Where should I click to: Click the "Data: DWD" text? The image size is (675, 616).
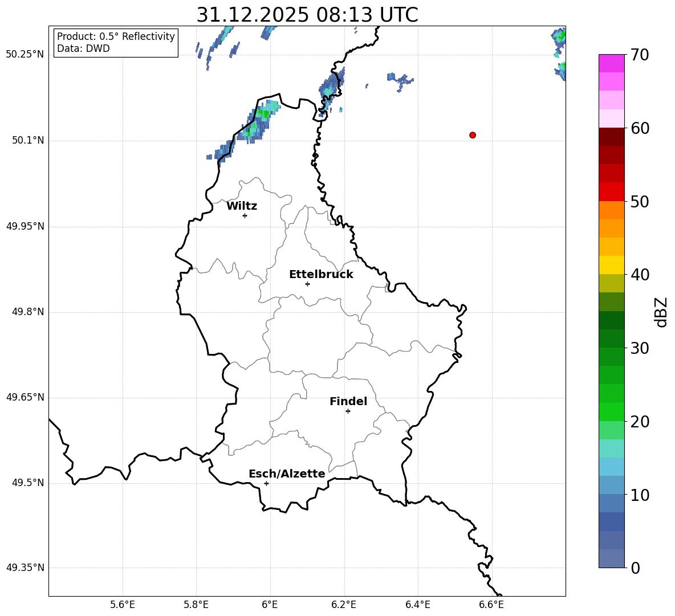coord(83,48)
